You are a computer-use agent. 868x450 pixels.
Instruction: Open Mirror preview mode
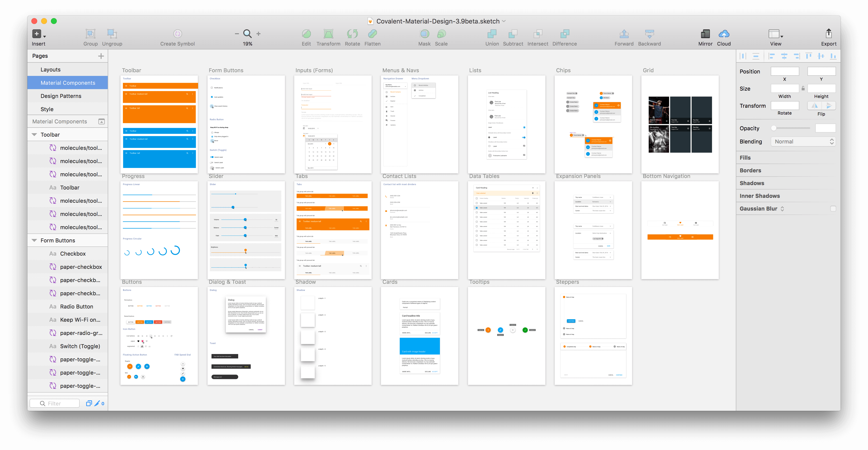click(705, 36)
